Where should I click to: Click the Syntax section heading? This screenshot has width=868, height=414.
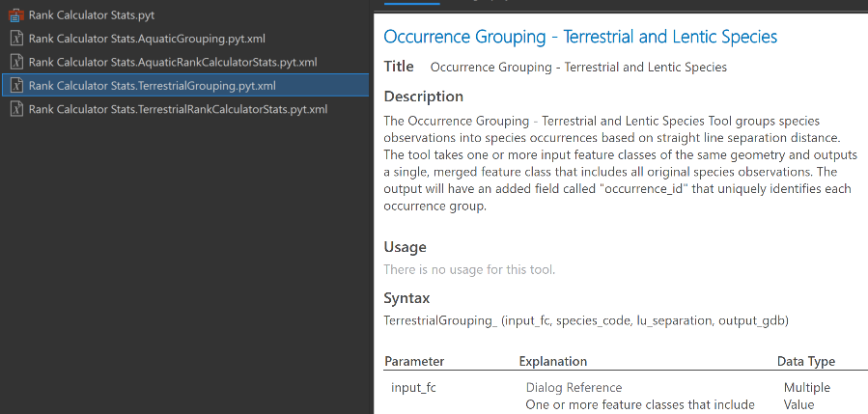[406, 298]
